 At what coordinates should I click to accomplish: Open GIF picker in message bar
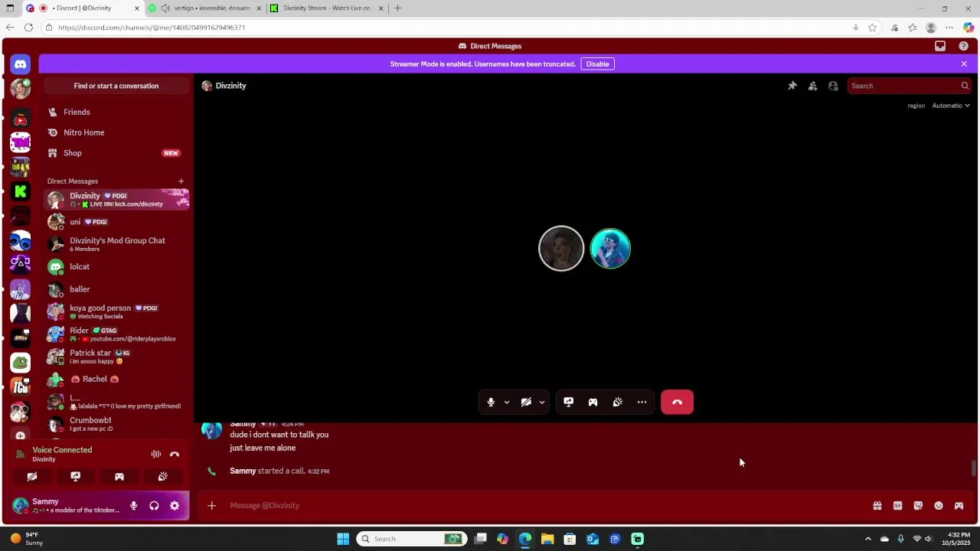pyautogui.click(x=897, y=506)
